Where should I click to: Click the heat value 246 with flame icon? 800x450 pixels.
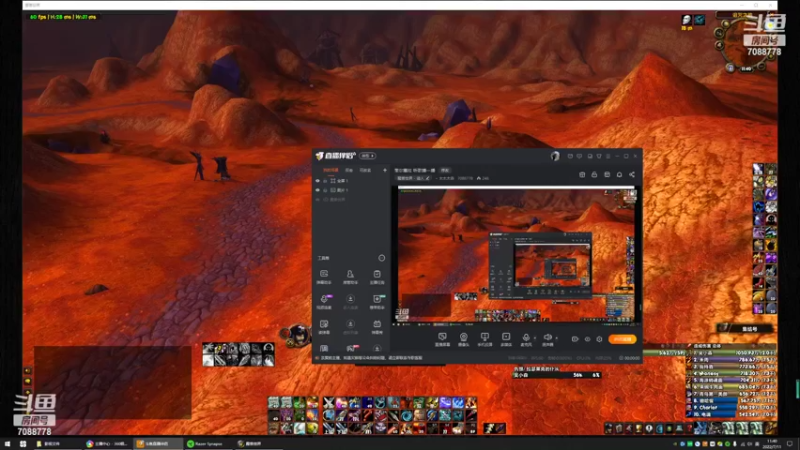[x=483, y=179]
